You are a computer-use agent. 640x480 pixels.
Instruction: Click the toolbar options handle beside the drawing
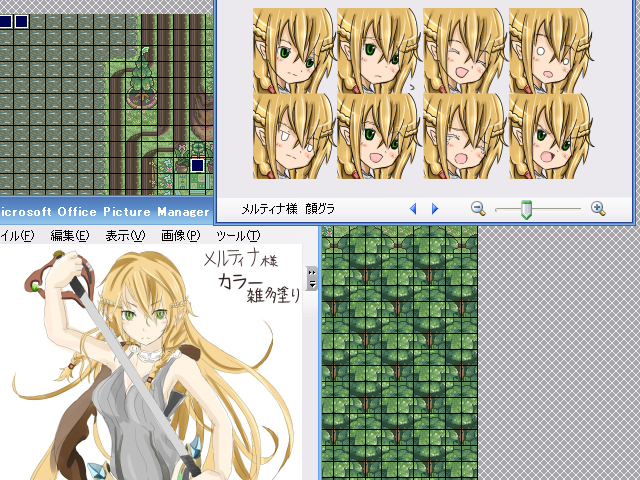[312, 278]
